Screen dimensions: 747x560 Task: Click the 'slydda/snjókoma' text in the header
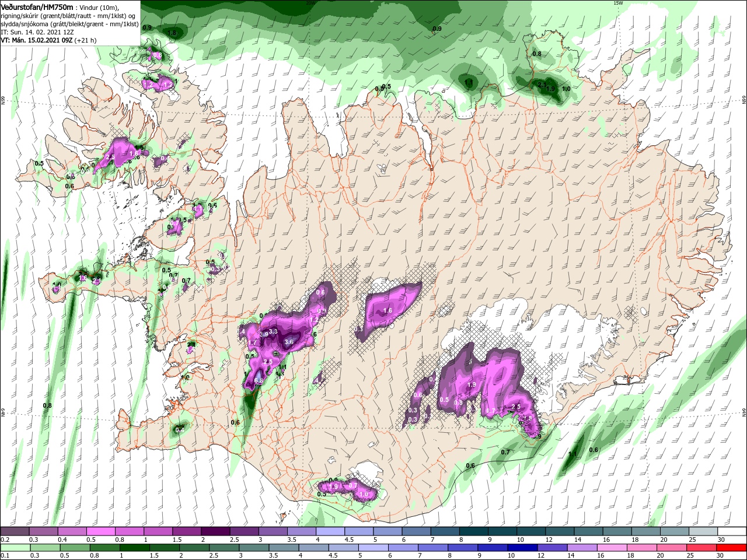point(24,24)
